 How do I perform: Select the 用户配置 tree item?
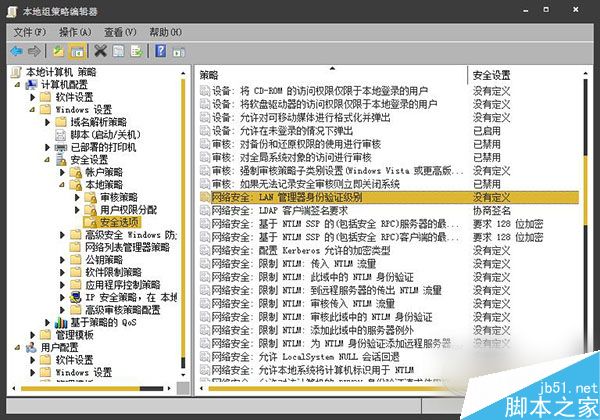[59, 347]
